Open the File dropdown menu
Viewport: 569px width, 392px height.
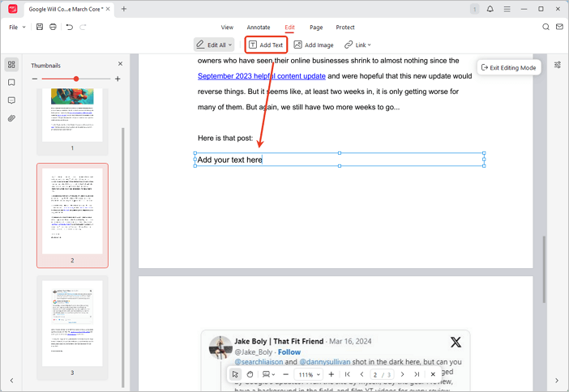(x=17, y=28)
